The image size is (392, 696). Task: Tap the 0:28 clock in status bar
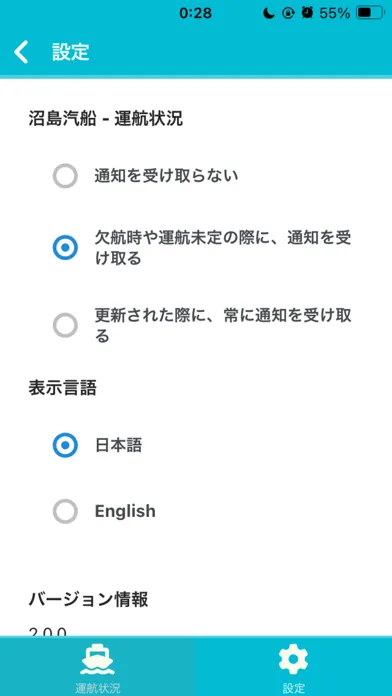point(195,13)
